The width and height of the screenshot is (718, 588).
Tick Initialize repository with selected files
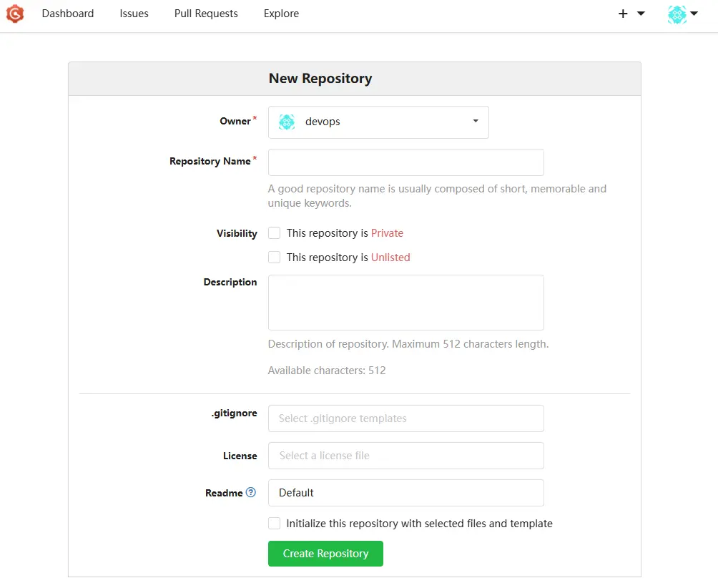pos(274,524)
